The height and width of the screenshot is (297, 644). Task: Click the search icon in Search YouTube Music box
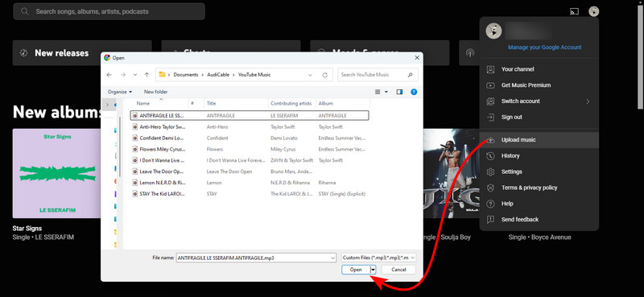click(x=410, y=75)
